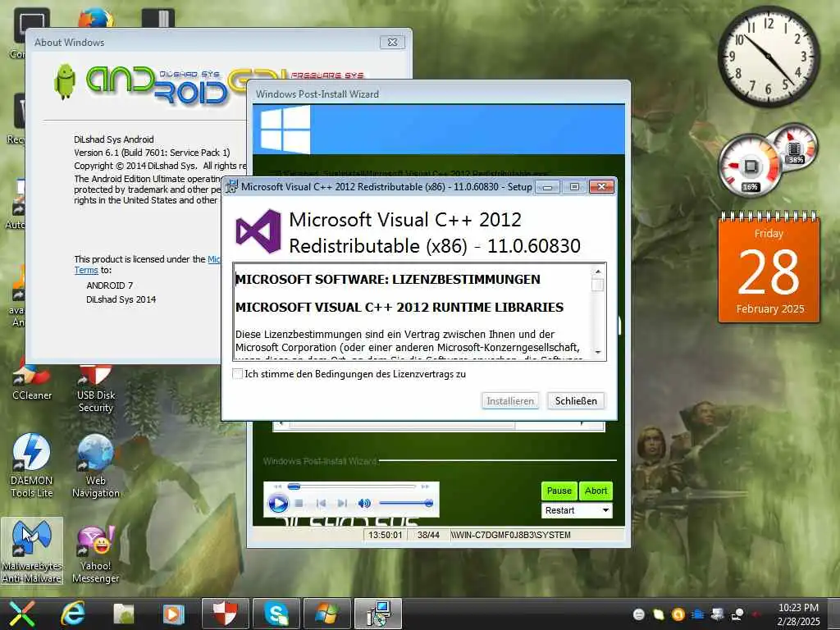Screen dimensions: 840x630
Task: Abort the Post-Install Wizard
Action: tap(596, 491)
